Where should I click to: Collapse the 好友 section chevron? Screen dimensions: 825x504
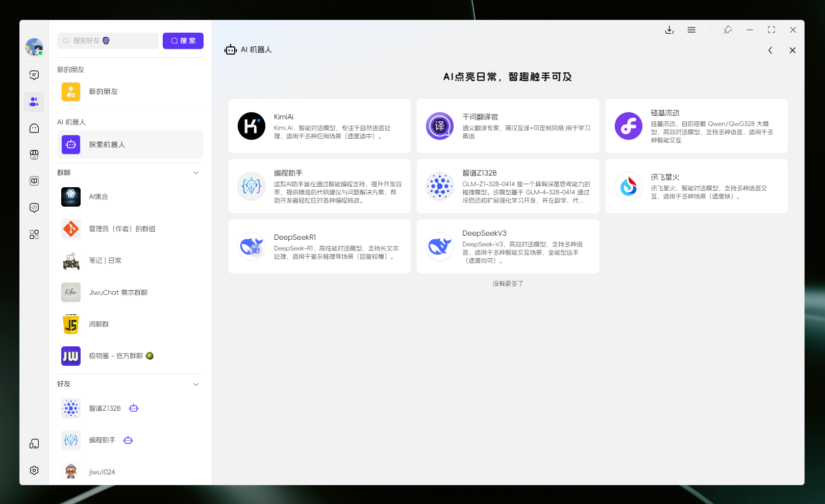pos(196,384)
